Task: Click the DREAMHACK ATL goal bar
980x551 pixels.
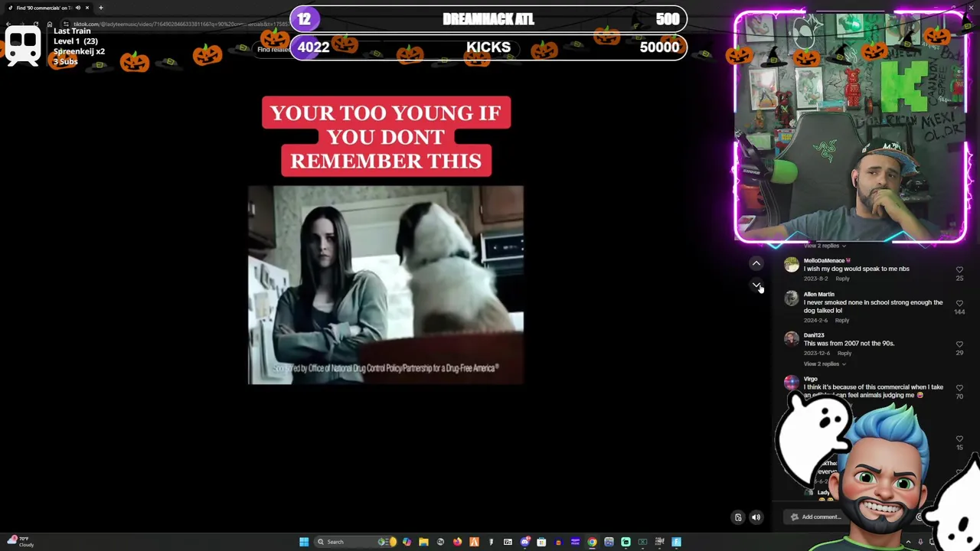Action: [488, 18]
